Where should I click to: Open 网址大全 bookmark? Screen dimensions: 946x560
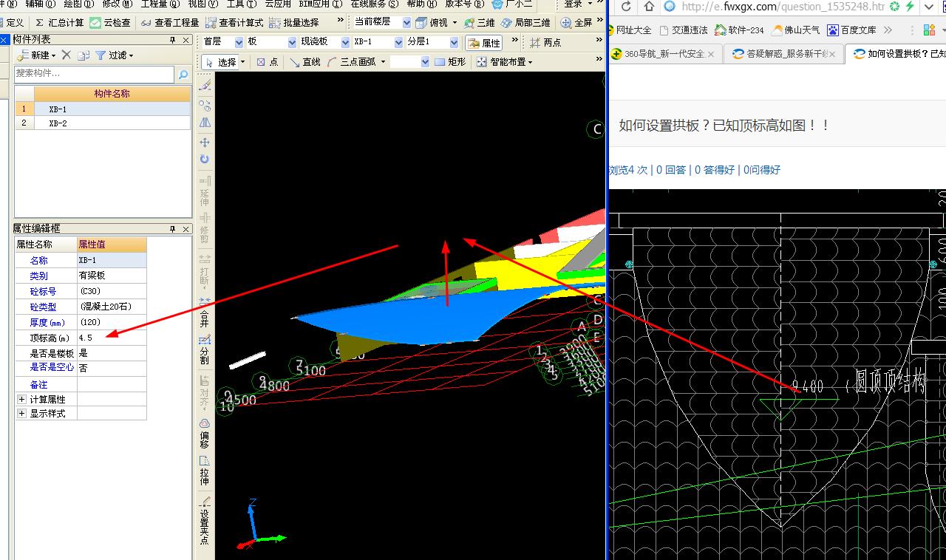630,30
